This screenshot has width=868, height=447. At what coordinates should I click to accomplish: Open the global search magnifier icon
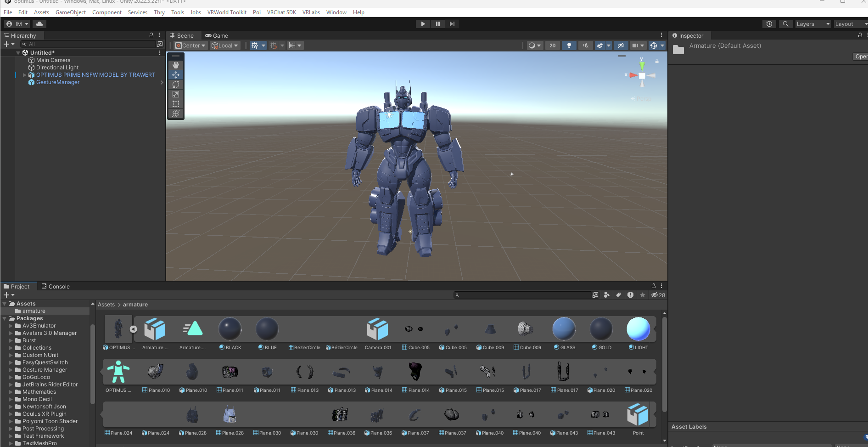786,24
